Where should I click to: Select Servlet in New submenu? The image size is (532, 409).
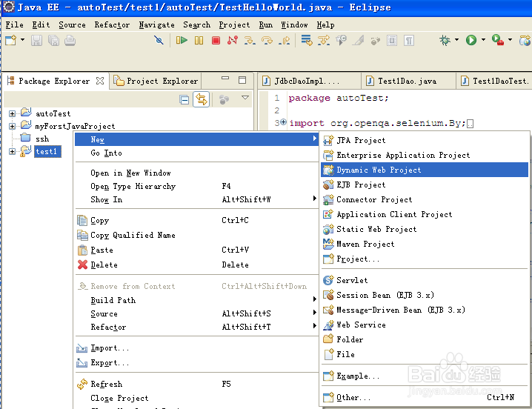coord(424,280)
